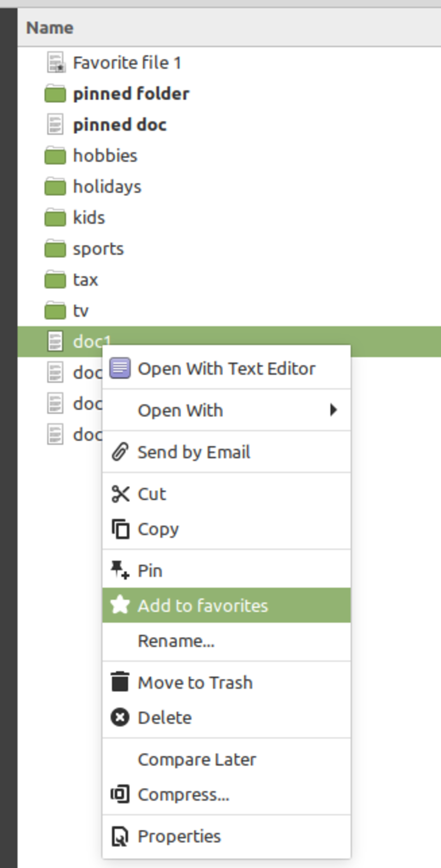Click the document icon next to doc1

[55, 341]
